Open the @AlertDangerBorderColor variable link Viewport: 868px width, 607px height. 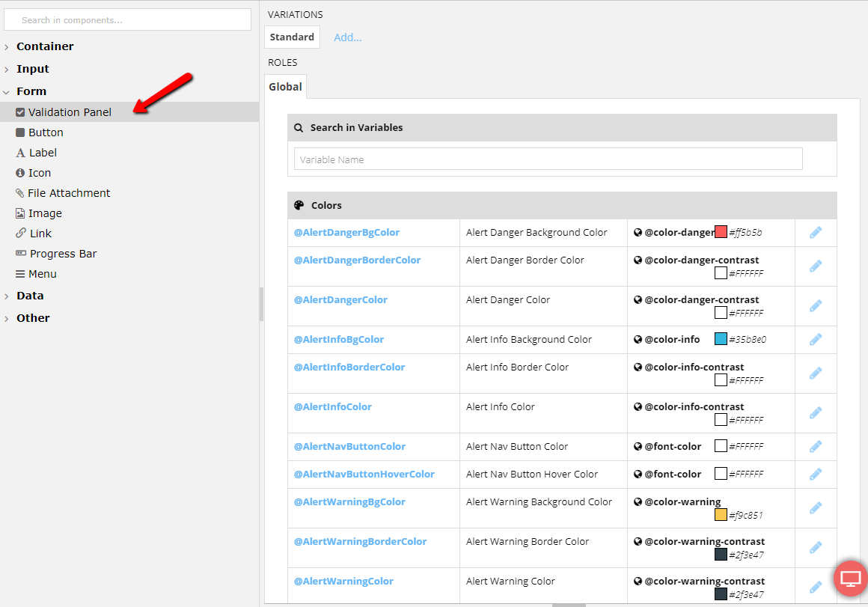tap(357, 260)
